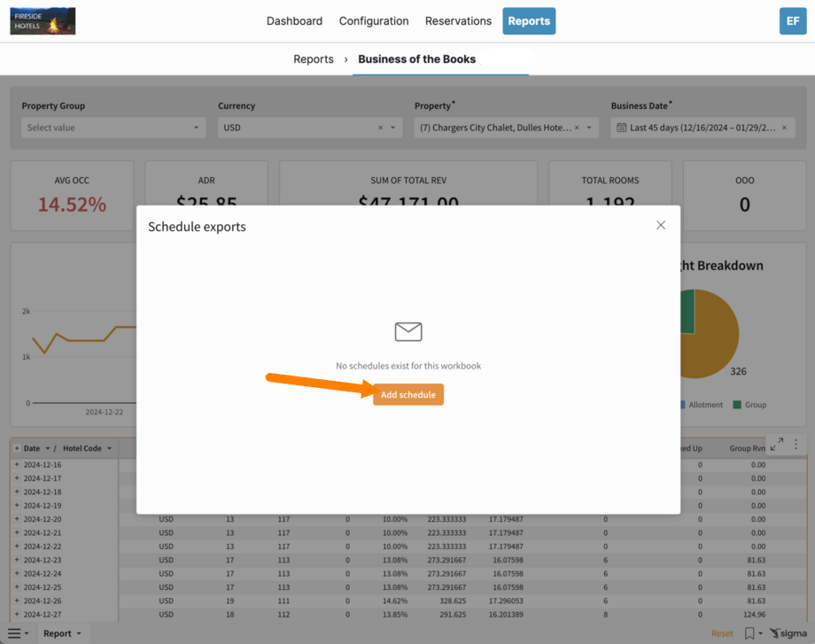
Task: Open the Date column dropdown arrow
Action: [47, 448]
